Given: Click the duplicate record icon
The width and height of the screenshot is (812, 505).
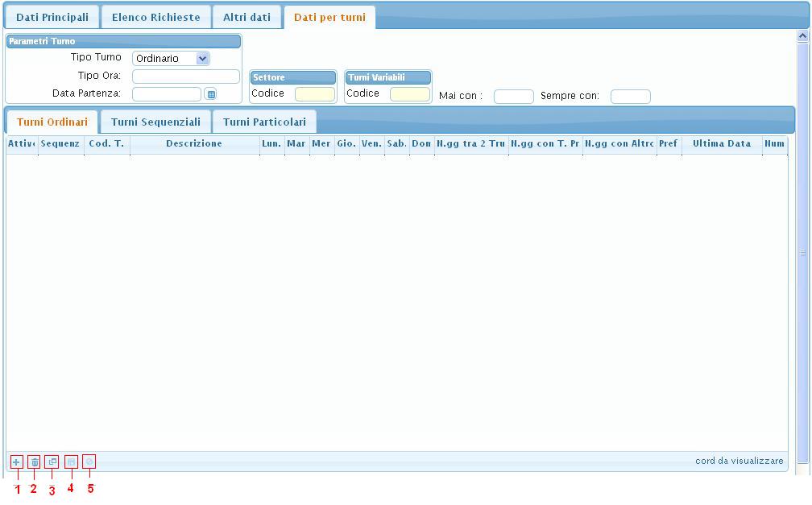Looking at the screenshot, I should 52,462.
